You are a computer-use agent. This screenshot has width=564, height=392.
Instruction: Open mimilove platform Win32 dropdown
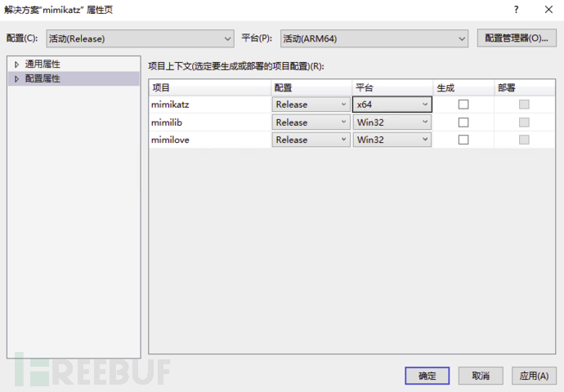tap(392, 140)
